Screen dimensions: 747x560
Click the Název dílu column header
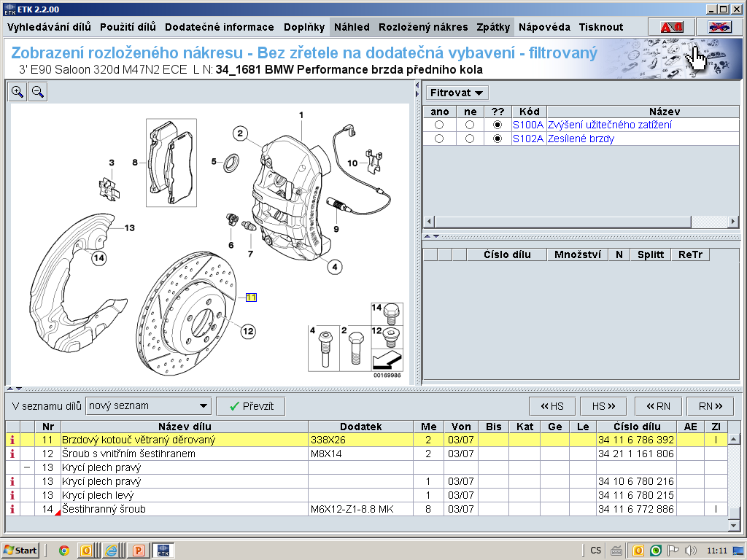(185, 427)
